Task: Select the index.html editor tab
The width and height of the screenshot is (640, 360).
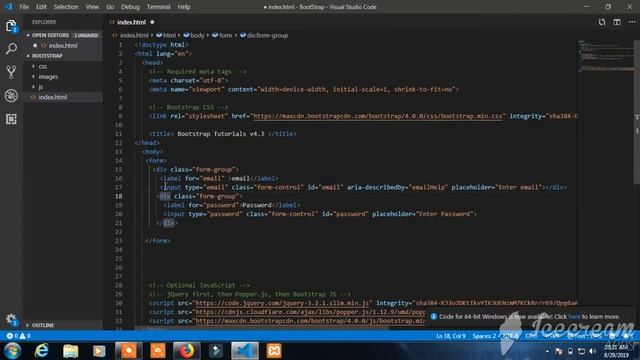Action: 132,22
